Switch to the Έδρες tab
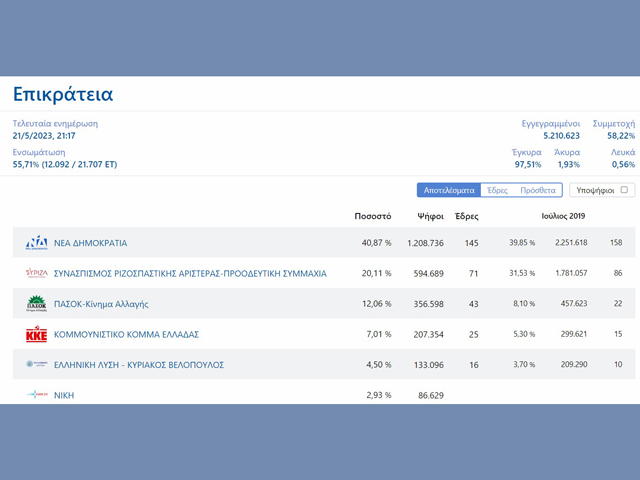This screenshot has height=480, width=640. tap(496, 190)
